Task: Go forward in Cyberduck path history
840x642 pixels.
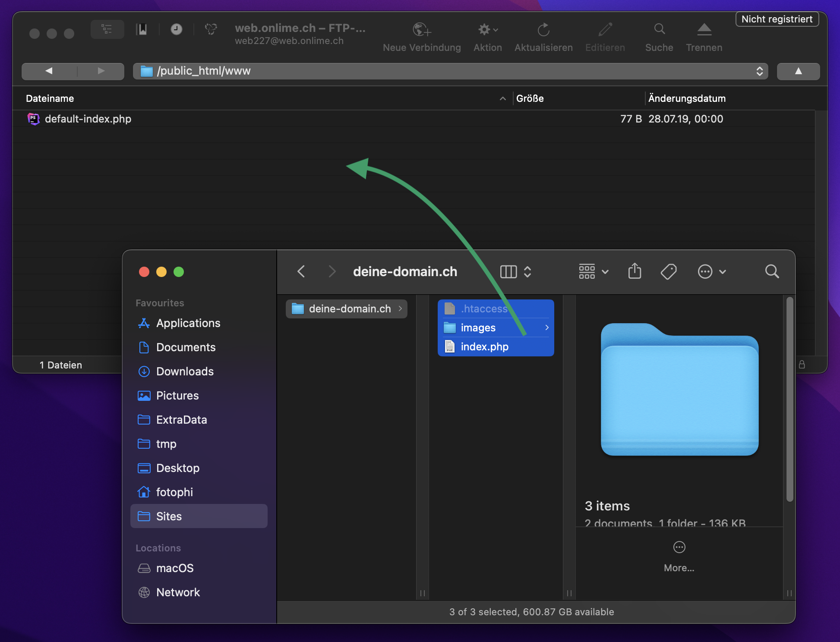Action: coord(101,71)
